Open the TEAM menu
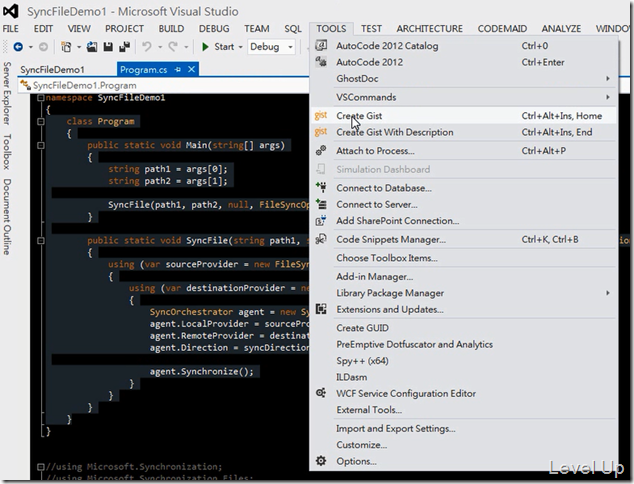634x484 pixels. pos(256,29)
